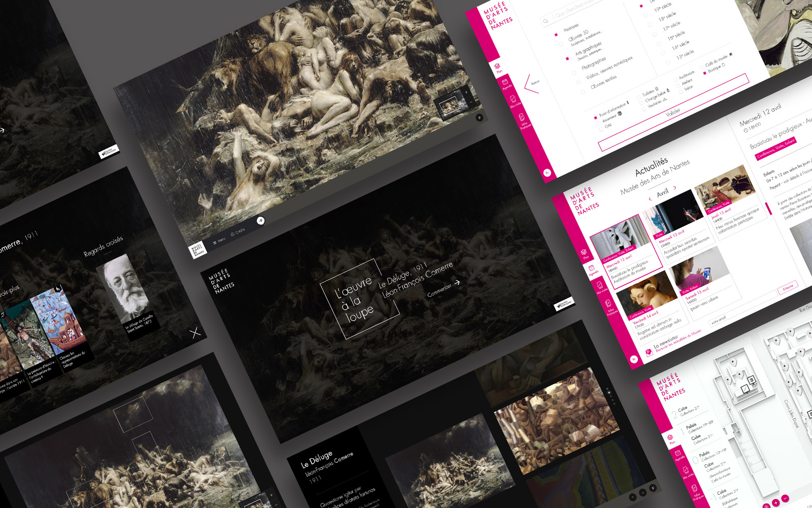Zoom out the museum map with minus button
This screenshot has width=812, height=508.
pos(785,498)
